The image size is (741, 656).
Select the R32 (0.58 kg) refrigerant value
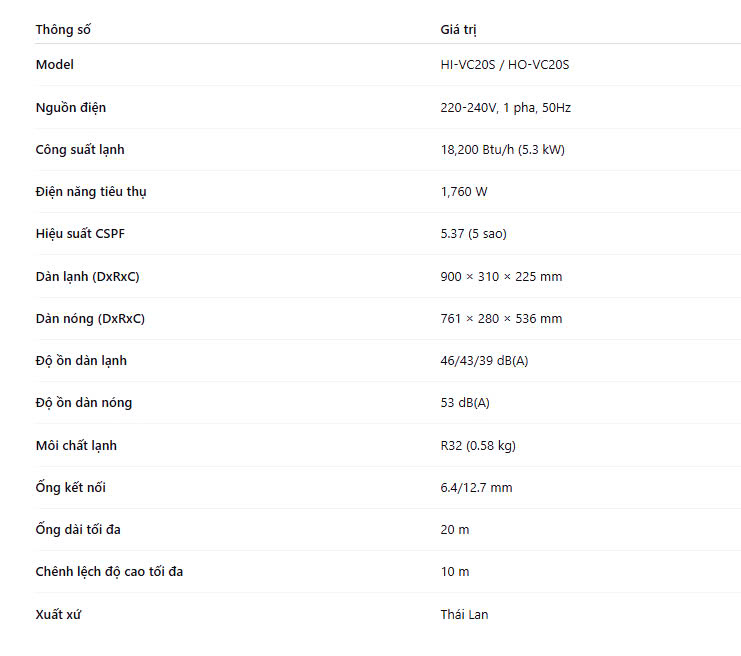click(x=478, y=446)
